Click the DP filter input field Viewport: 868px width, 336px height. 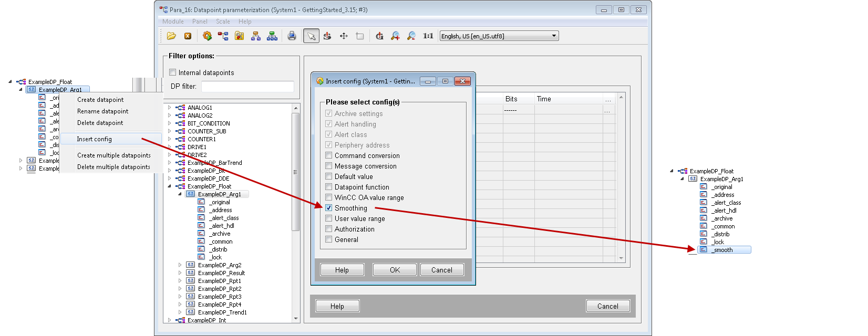point(247,87)
